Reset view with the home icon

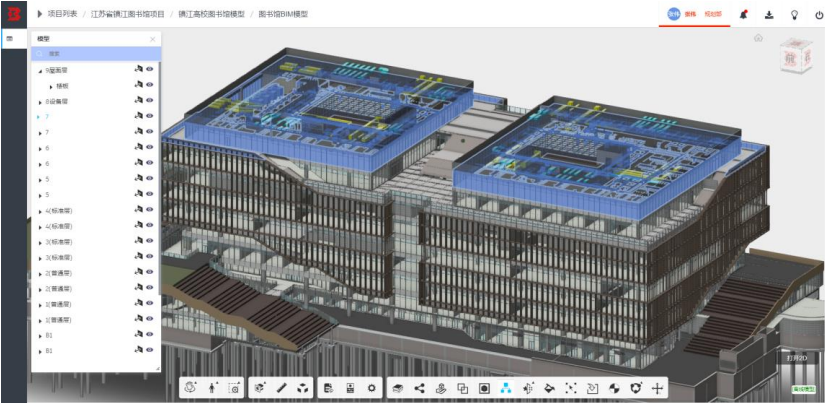758,38
